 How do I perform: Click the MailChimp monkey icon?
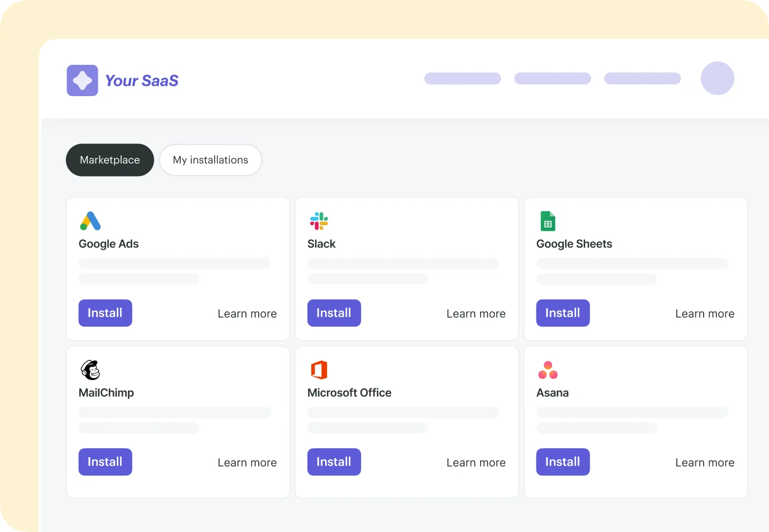pyautogui.click(x=91, y=370)
